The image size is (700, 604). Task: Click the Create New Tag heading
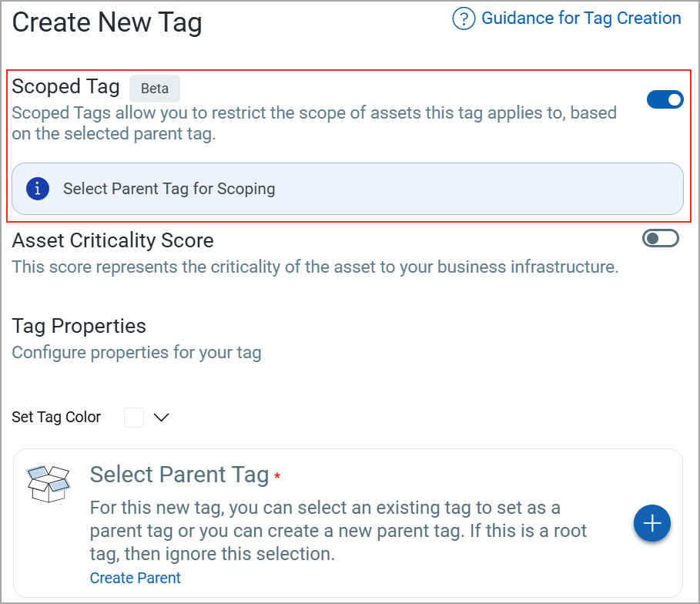107,22
